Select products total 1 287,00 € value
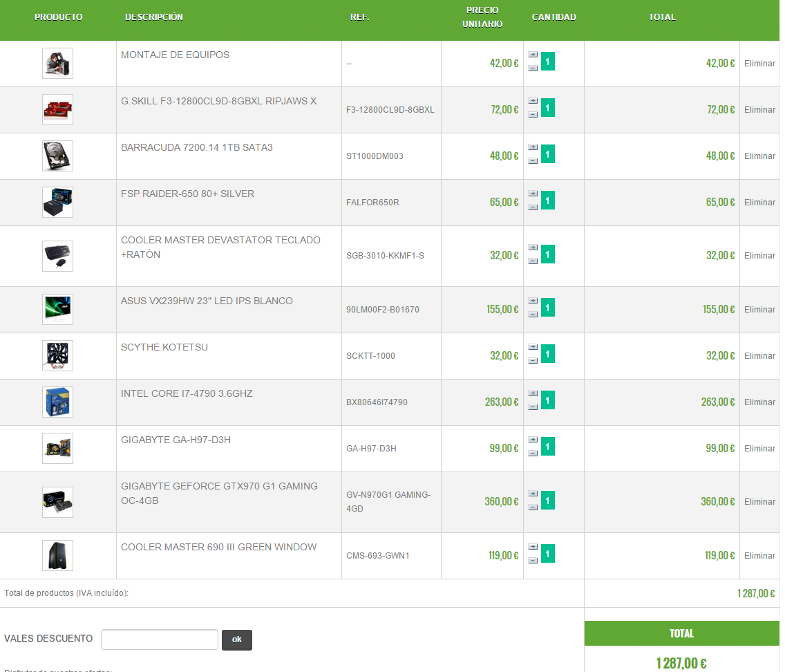This screenshot has height=672, width=785. pyautogui.click(x=756, y=593)
